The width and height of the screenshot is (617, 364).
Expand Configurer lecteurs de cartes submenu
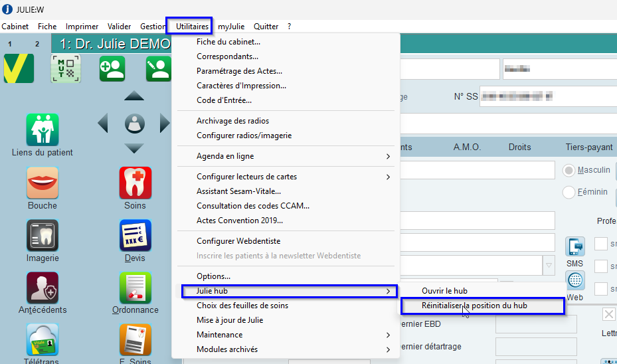pyautogui.click(x=388, y=177)
